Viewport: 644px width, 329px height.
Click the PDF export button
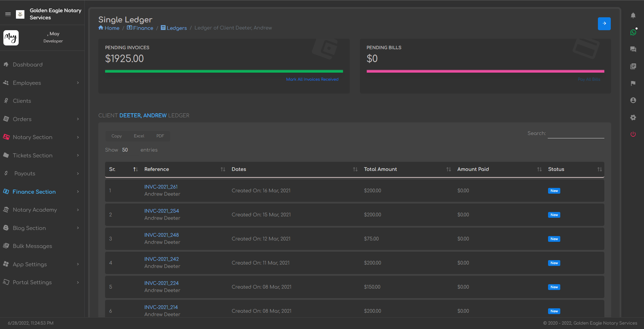[160, 136]
